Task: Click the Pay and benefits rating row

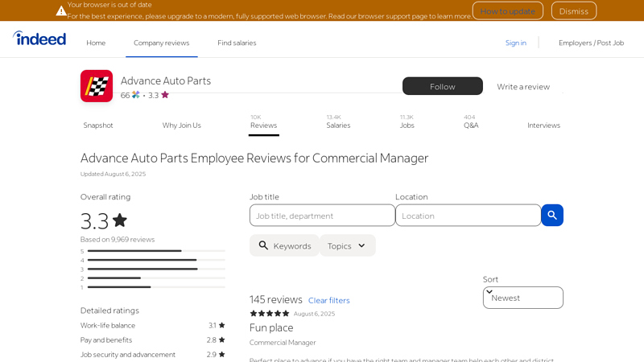Action: pyautogui.click(x=153, y=339)
